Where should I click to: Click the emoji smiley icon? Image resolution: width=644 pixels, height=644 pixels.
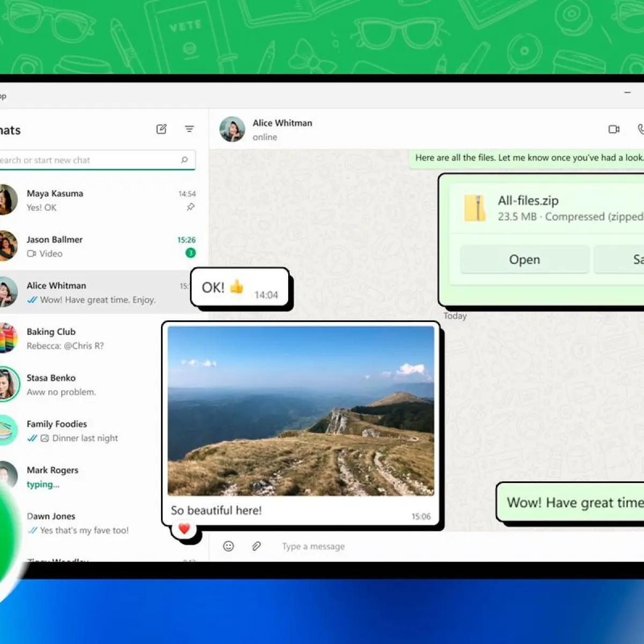click(229, 546)
